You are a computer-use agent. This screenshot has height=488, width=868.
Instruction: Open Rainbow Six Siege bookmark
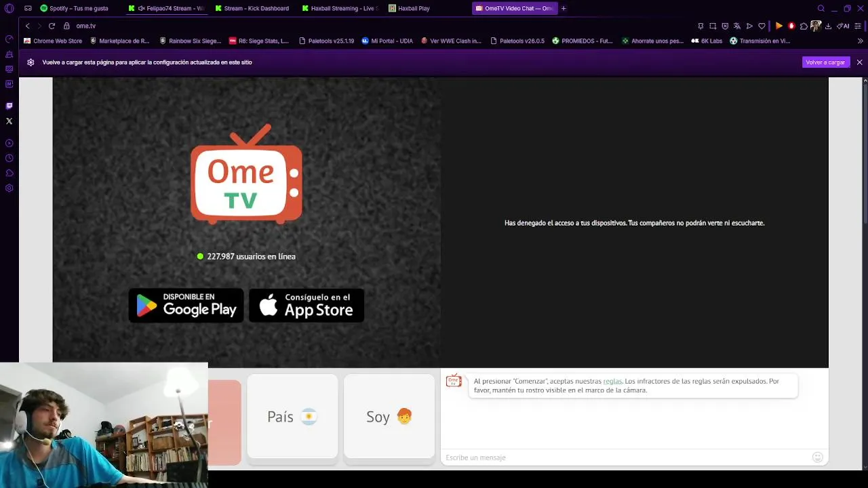pyautogui.click(x=190, y=41)
